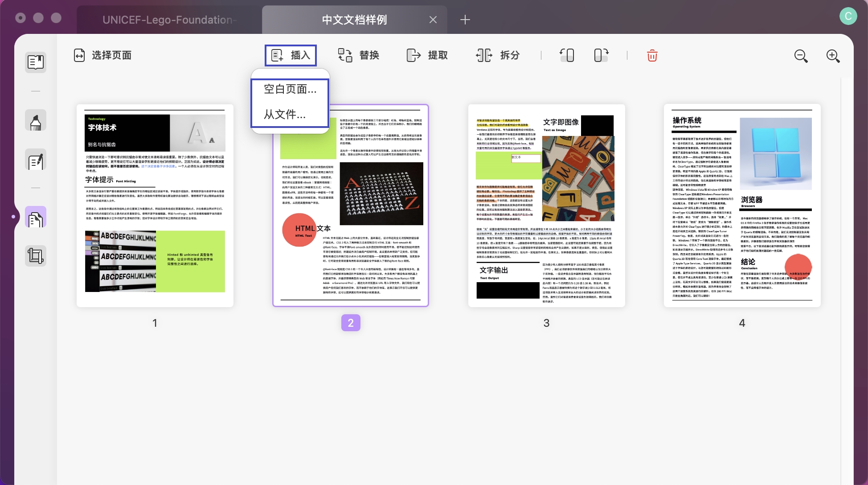Click the page number 2 label

point(351,323)
